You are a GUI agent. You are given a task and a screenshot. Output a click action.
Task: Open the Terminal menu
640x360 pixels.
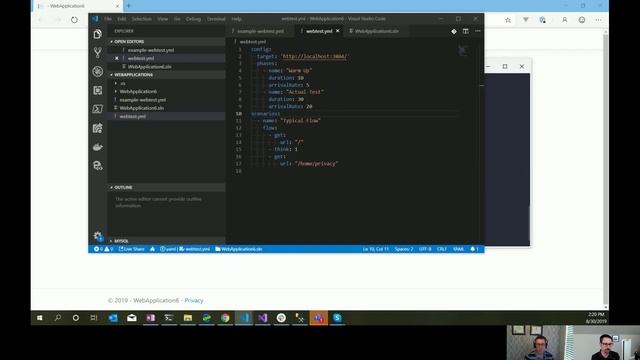point(216,19)
